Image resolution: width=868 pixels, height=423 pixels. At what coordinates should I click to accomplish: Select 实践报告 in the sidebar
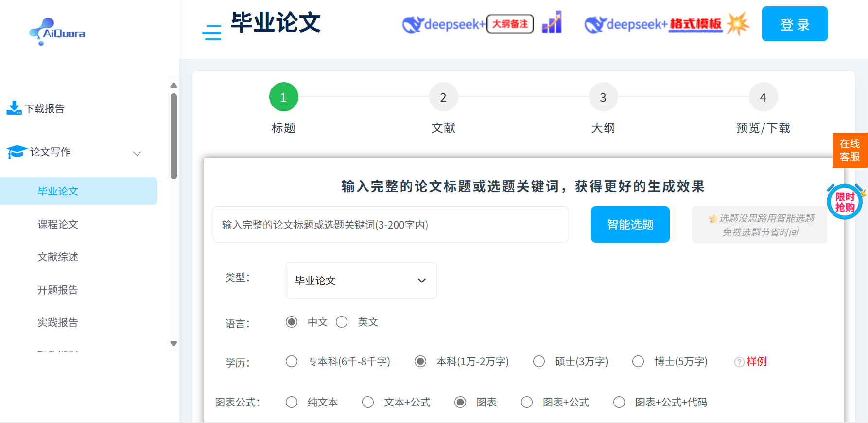click(x=58, y=322)
